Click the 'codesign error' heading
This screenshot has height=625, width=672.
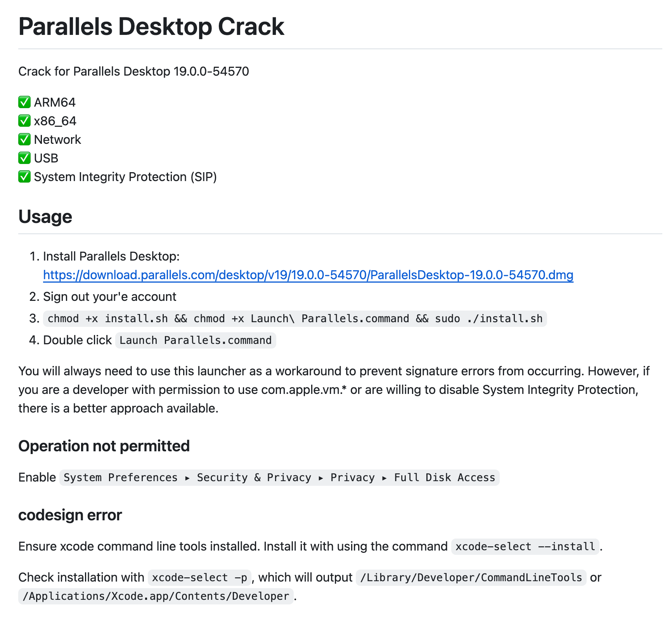click(x=70, y=515)
